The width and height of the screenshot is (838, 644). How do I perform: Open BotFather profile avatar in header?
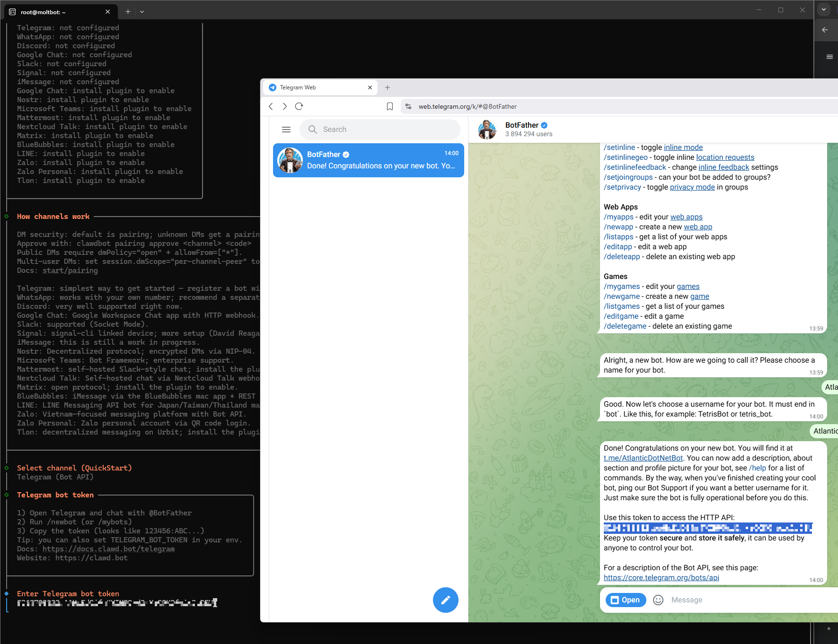coord(487,130)
